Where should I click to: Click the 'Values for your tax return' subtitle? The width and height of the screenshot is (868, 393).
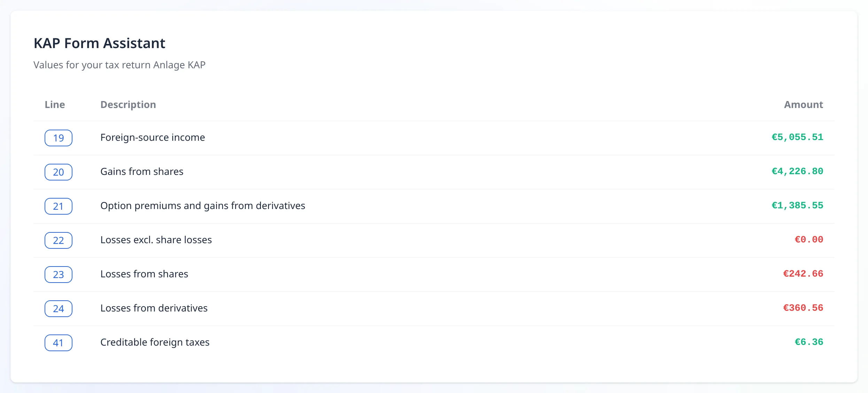point(119,65)
